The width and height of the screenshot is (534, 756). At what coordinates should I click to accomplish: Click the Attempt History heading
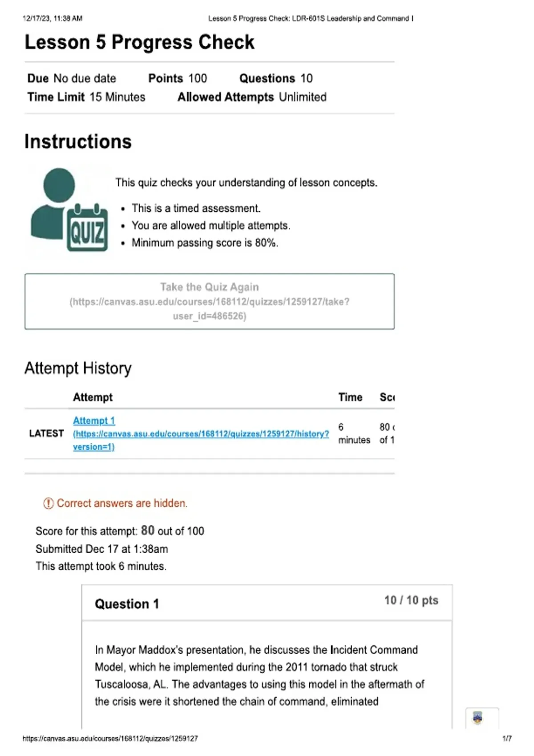pyautogui.click(x=78, y=368)
